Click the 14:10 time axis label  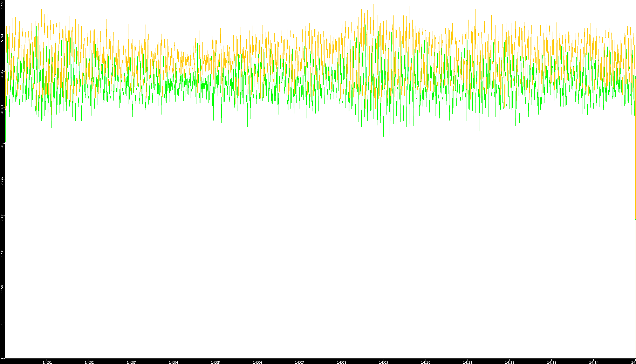[425, 362]
